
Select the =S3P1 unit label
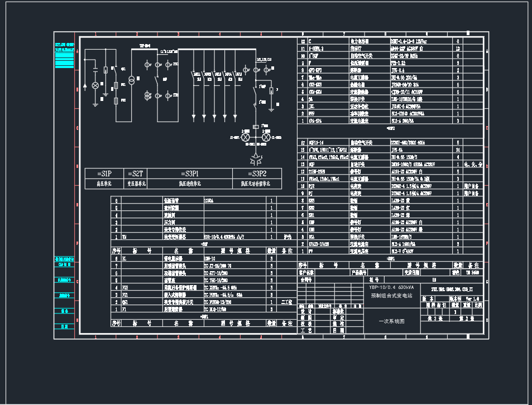tap(190, 173)
